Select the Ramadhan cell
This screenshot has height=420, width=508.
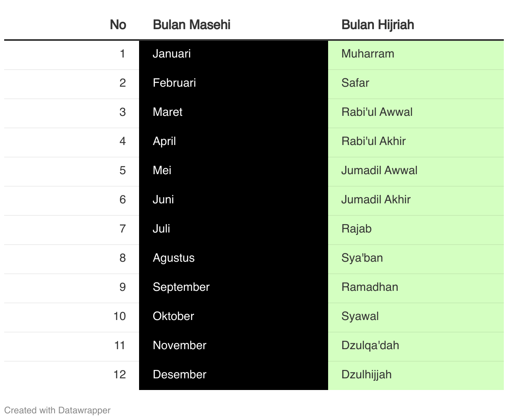coord(370,287)
